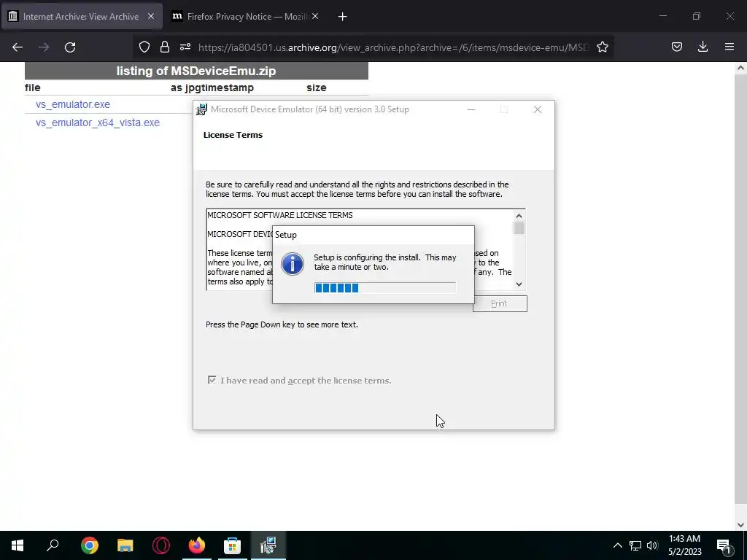Click the 'size' column header
This screenshot has width=747, height=560.
pyautogui.click(x=317, y=87)
